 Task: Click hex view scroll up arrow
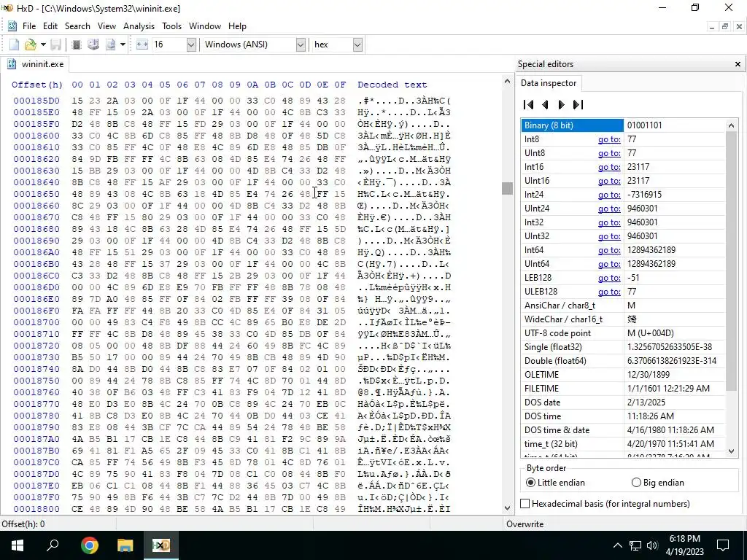click(507, 82)
